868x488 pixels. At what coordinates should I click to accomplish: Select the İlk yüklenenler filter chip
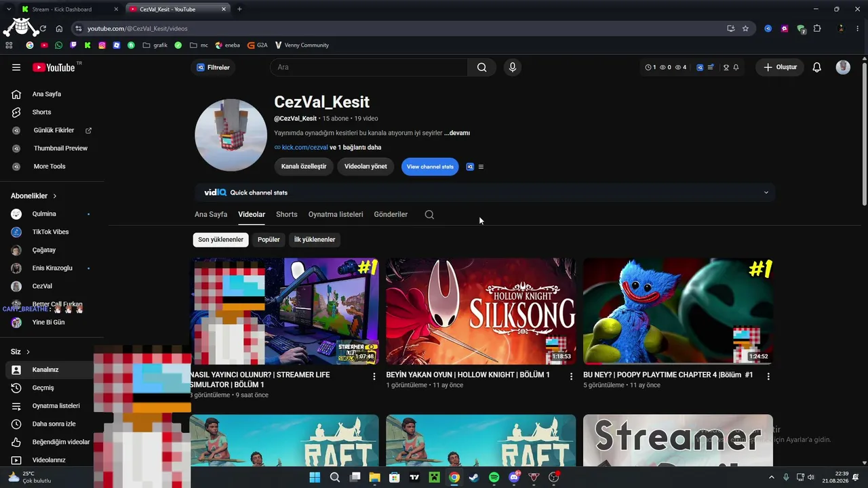315,239
